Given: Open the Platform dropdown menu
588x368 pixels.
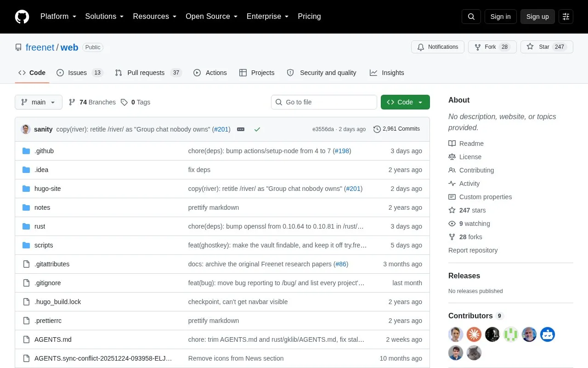Looking at the screenshot, I should 58,17.
